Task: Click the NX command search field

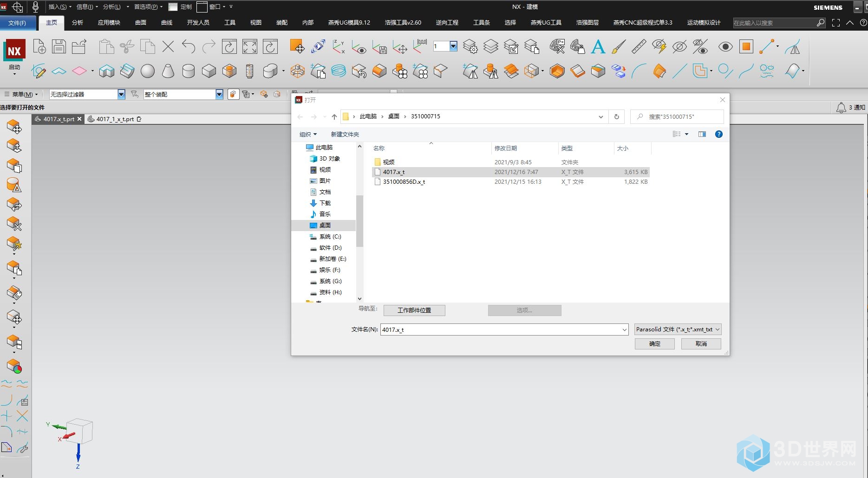Action: click(x=775, y=23)
